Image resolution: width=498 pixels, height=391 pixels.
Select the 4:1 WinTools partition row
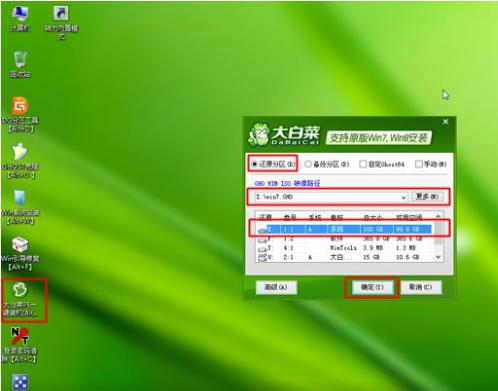click(x=344, y=248)
